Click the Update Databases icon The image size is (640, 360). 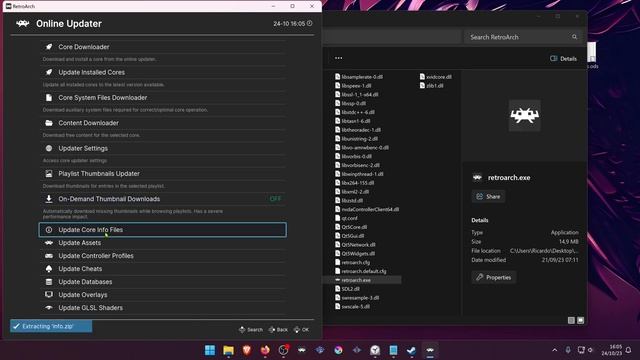point(49,282)
